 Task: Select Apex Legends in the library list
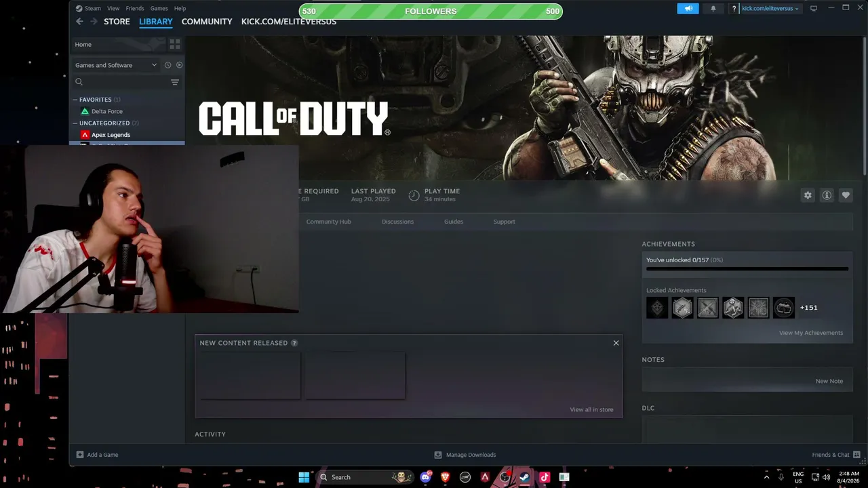111,135
